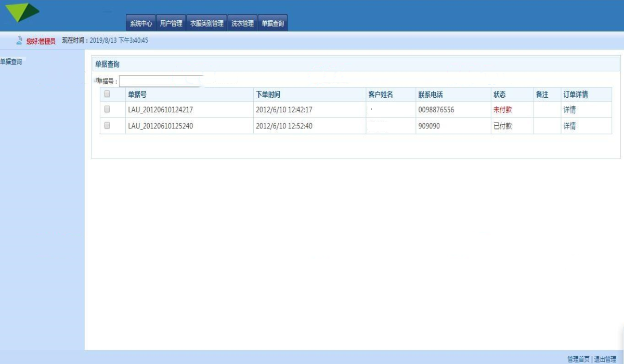Go to the 洗衣管理 tab
Screen dimensions: 624x364
coord(243,23)
